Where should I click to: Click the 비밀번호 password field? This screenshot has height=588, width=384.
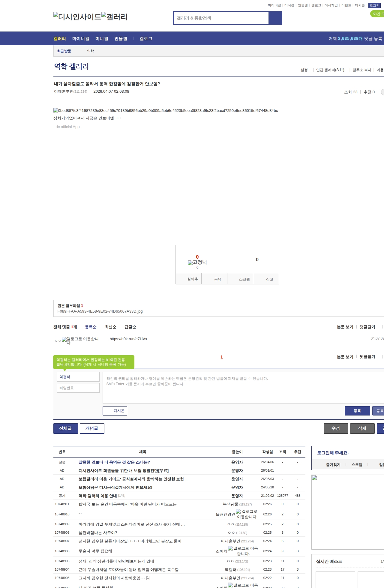pyautogui.click(x=78, y=388)
